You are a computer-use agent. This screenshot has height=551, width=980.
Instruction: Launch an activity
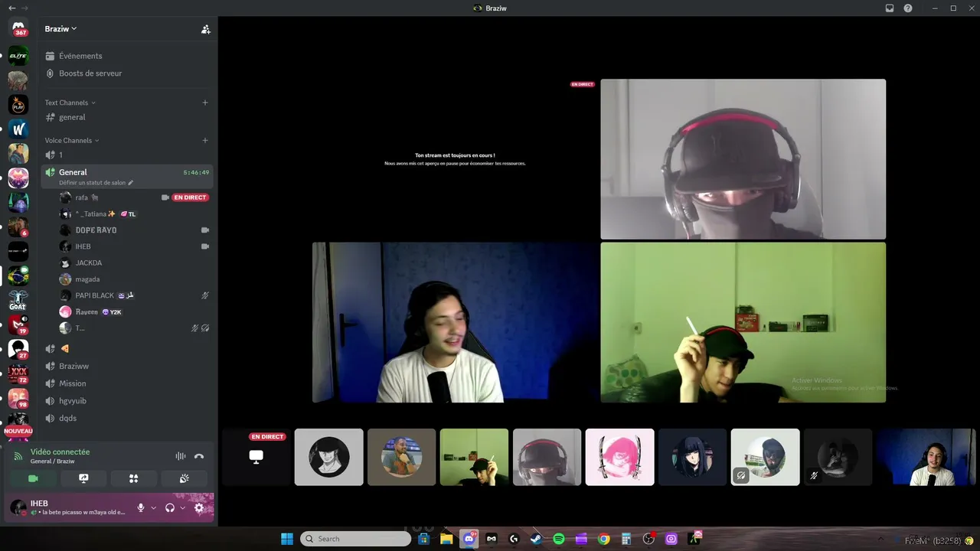click(x=133, y=478)
